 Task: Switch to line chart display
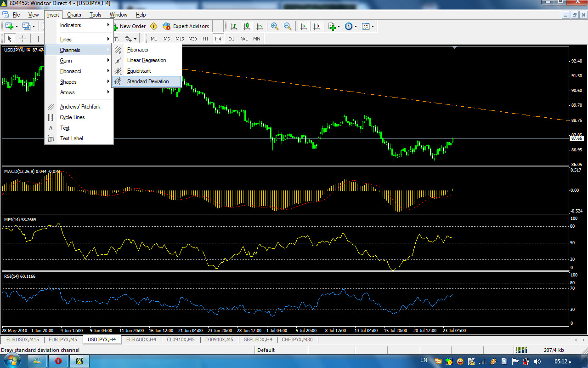click(260, 26)
